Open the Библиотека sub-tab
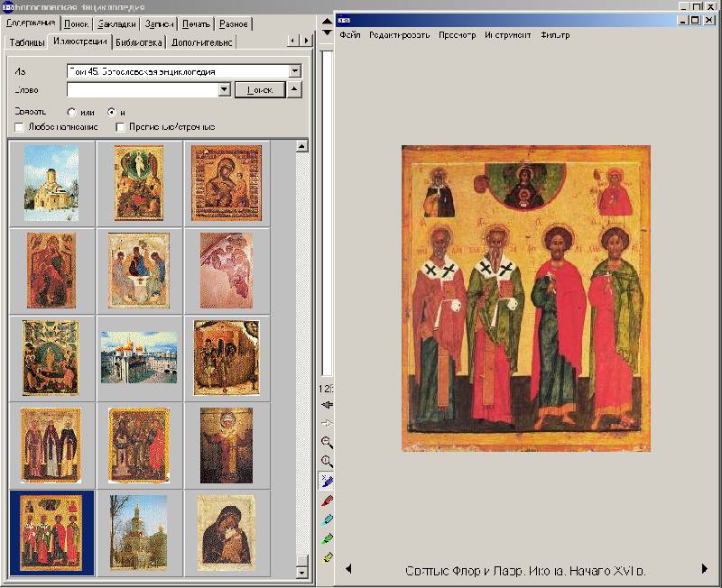This screenshot has width=722, height=588. [139, 42]
